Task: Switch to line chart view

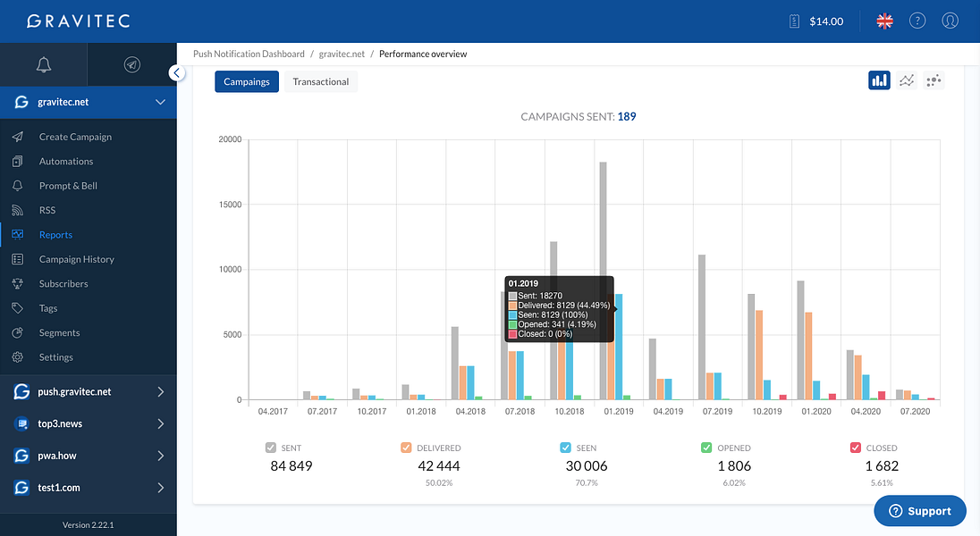Action: [907, 80]
